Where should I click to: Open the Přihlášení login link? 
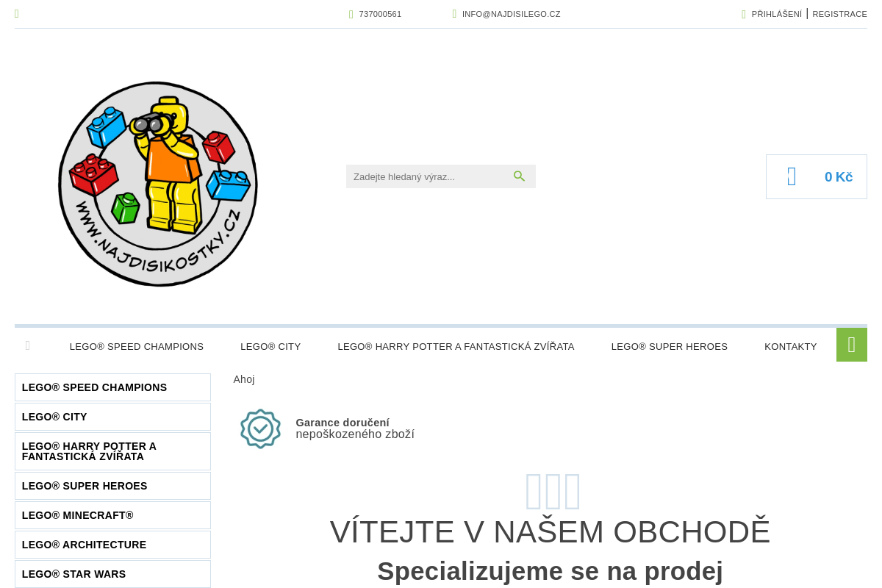tap(777, 14)
